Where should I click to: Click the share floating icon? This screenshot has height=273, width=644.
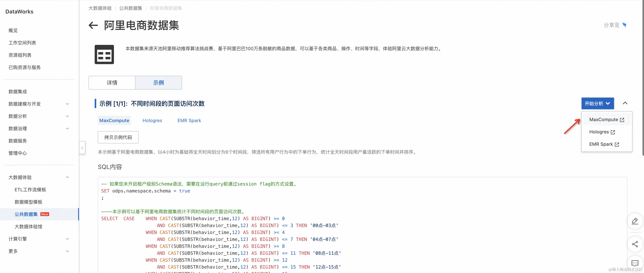635,244
